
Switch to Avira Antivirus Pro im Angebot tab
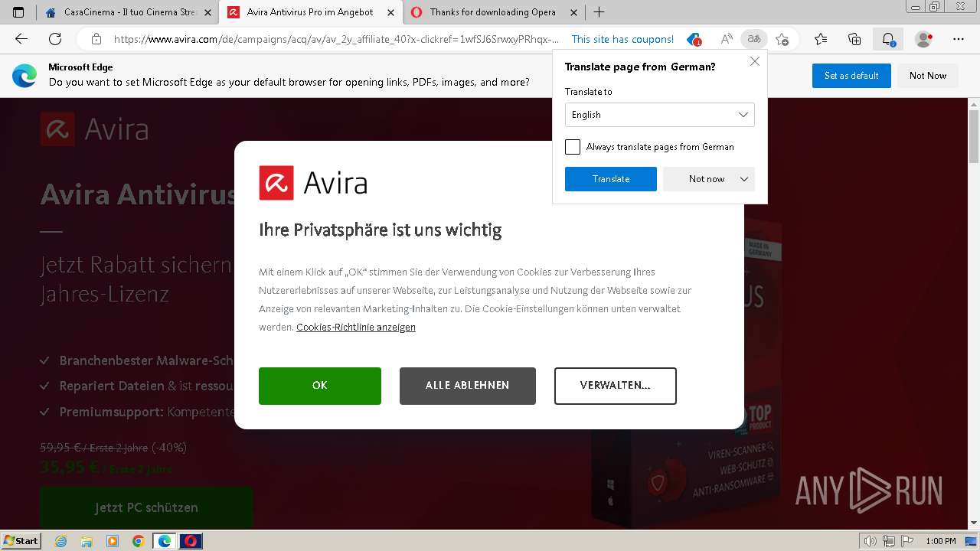[x=310, y=12]
